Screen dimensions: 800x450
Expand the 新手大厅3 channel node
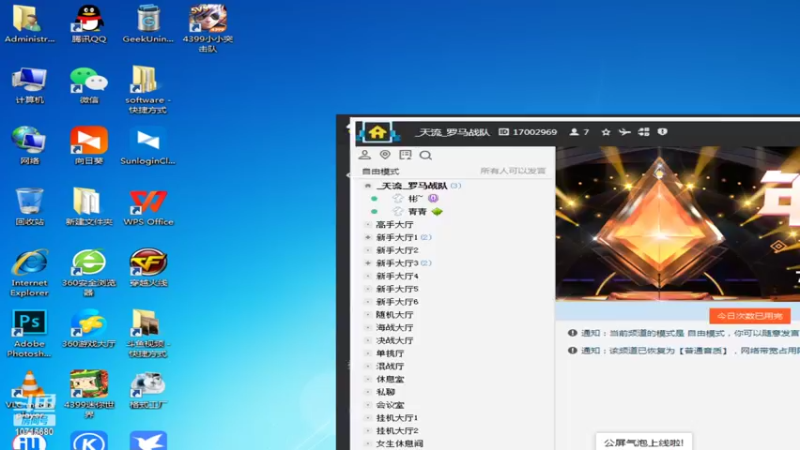(x=368, y=263)
